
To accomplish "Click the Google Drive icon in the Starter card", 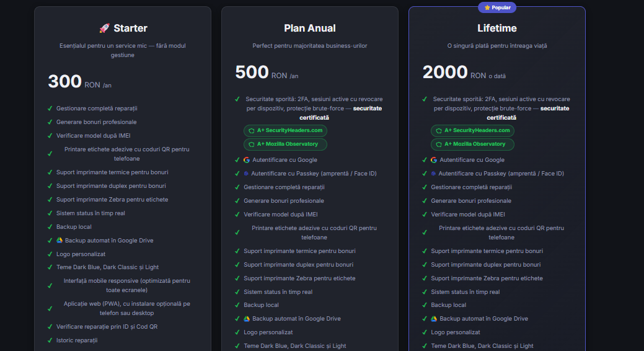I will click(60, 241).
